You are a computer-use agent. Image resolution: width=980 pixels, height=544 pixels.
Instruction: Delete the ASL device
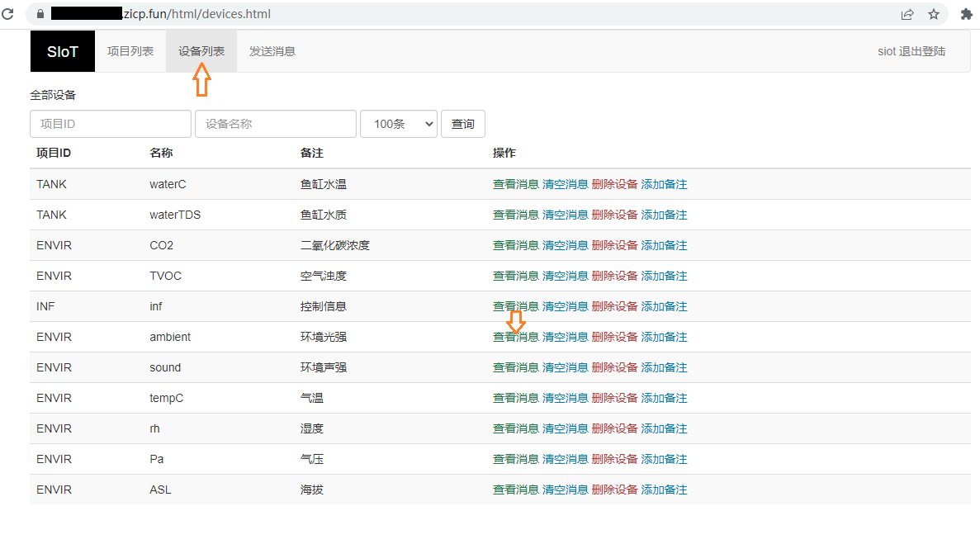click(614, 490)
